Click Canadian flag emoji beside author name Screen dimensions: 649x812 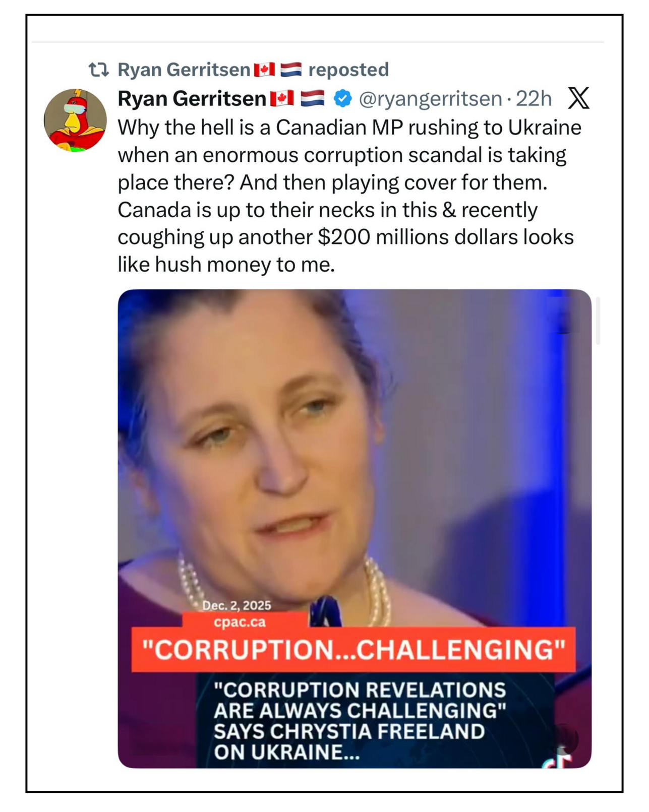point(282,98)
